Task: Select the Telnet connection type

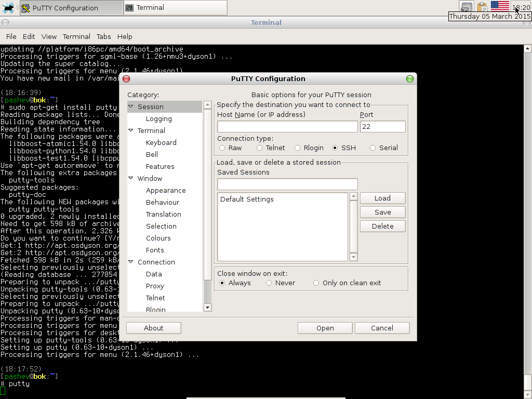Action: 260,148
